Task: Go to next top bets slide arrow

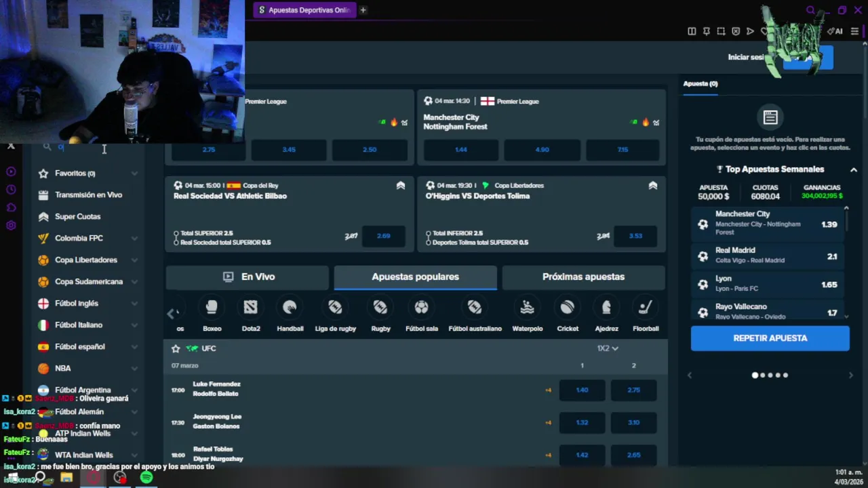Action: pyautogui.click(x=850, y=375)
